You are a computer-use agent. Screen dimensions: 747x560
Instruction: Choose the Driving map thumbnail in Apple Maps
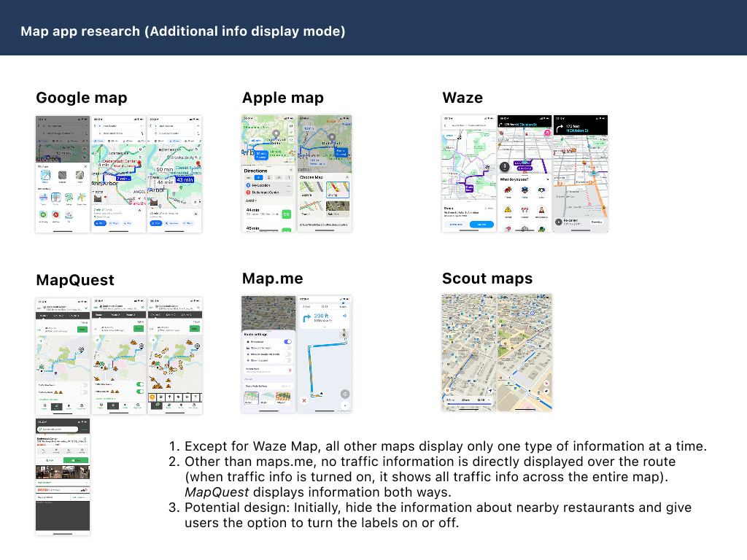tap(337, 190)
